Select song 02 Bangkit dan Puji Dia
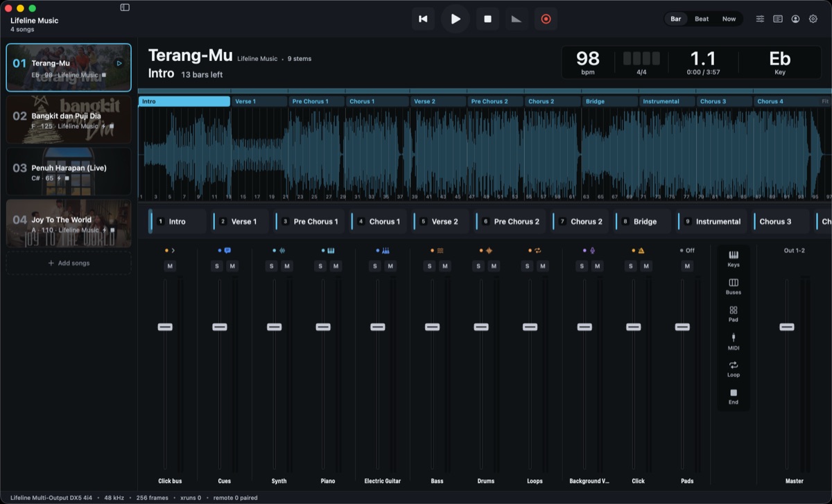Screen dimensions: 832x504 click(69, 120)
